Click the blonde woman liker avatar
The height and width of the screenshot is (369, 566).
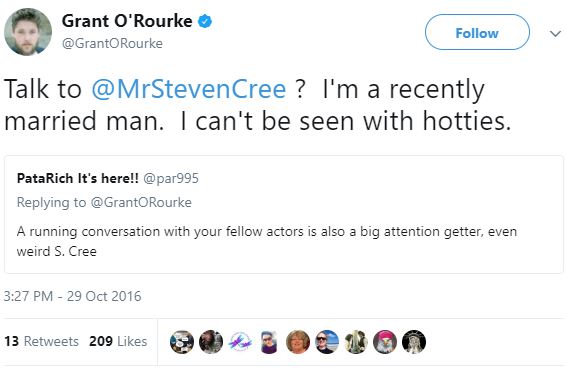click(298, 342)
